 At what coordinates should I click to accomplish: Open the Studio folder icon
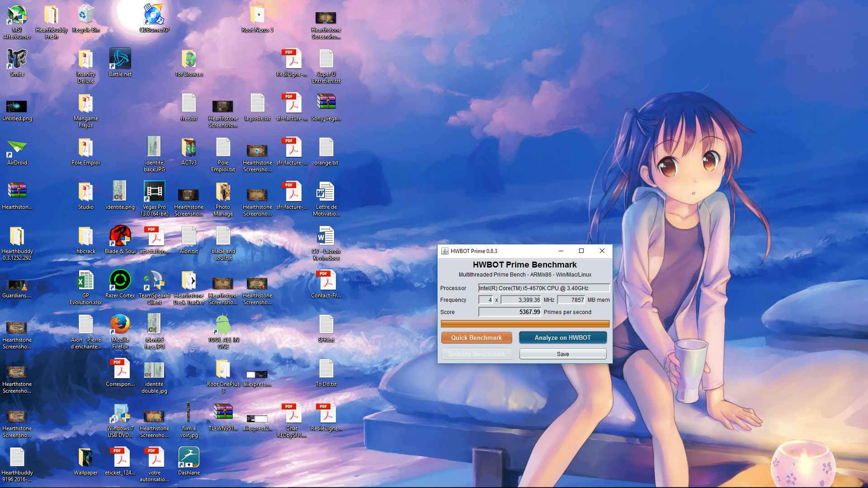click(x=86, y=195)
